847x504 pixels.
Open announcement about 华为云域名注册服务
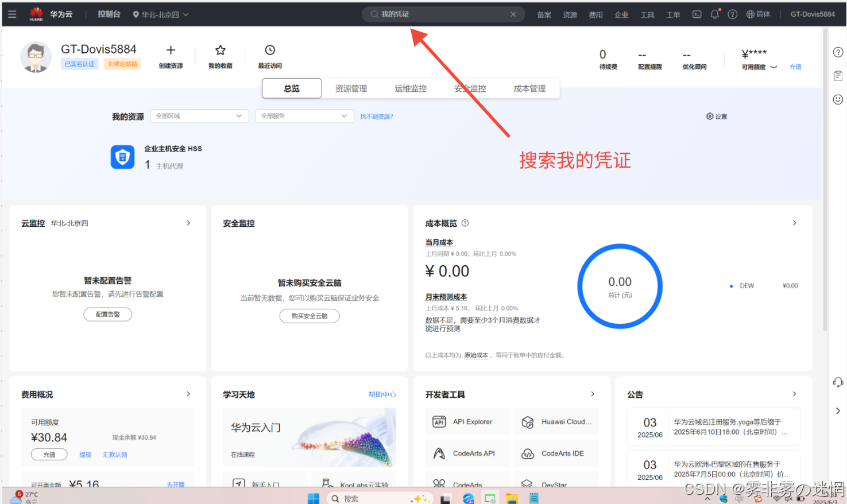coord(714,427)
